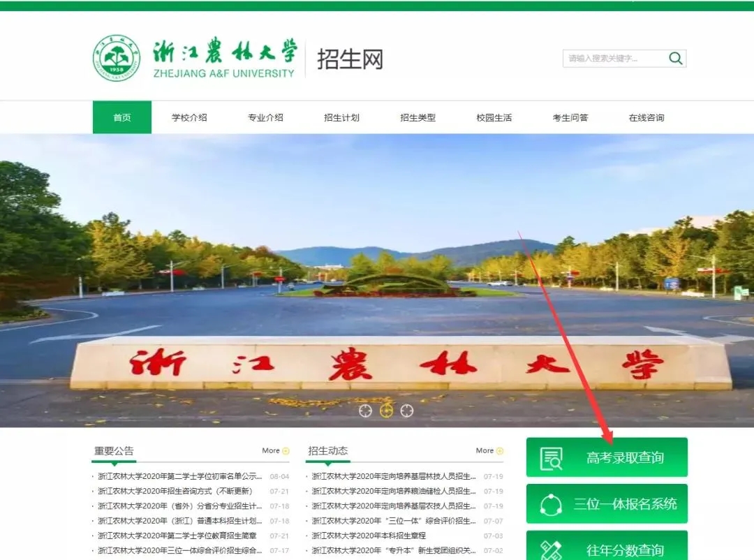Open the 第二学士学位初审名单公示 announcement
The width and height of the screenshot is (754, 560).
click(180, 476)
